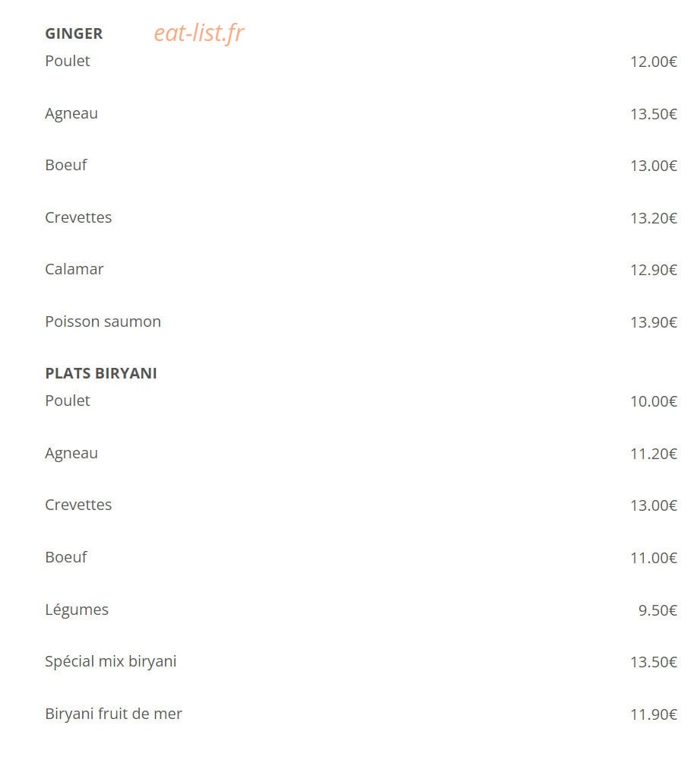This screenshot has width=700, height=757.
Task: Click the eat-list.fr watermark link
Action: coord(199,33)
